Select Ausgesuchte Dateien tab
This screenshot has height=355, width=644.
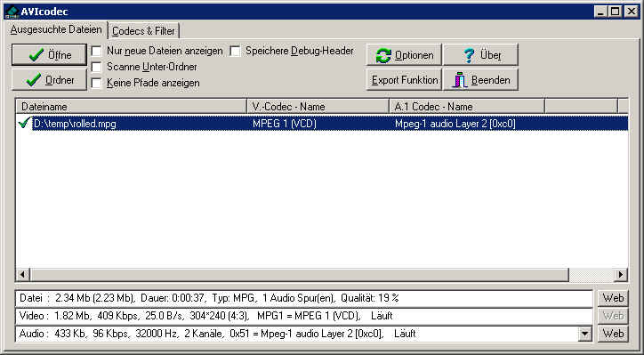(x=56, y=30)
